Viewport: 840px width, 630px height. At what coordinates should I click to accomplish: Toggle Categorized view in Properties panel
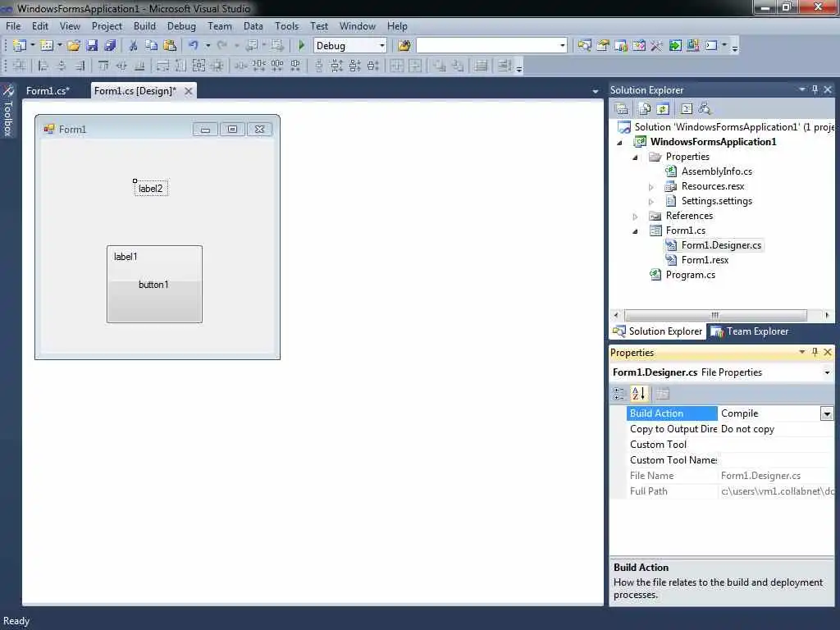click(619, 394)
